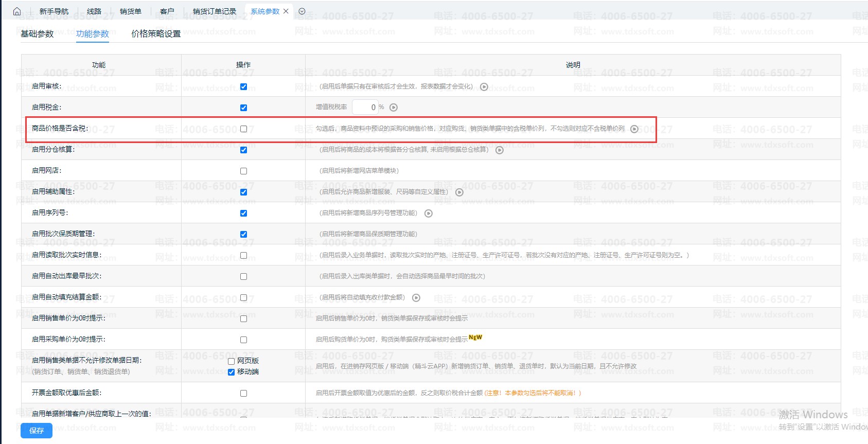Play video help beside 增值税税率

click(x=394, y=108)
